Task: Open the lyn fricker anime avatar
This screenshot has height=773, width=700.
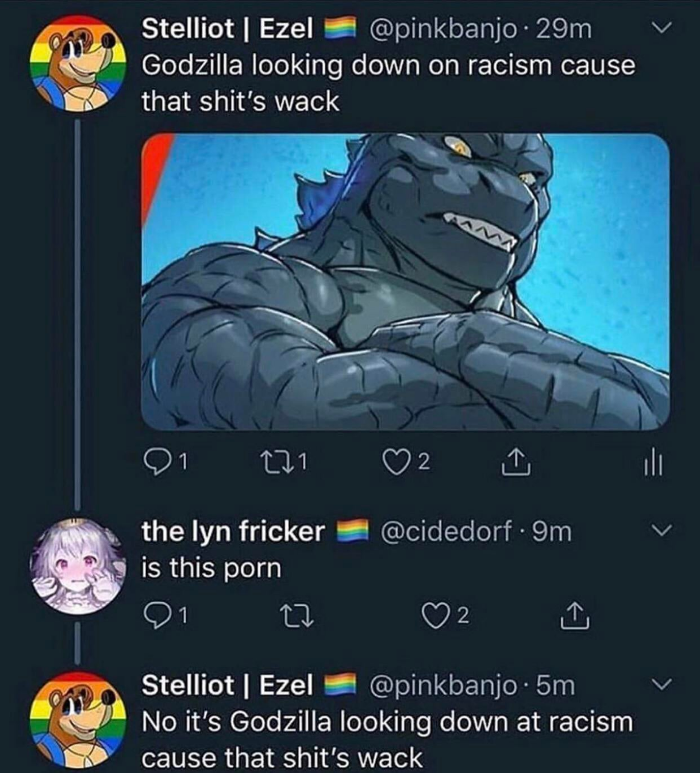Action: tap(78, 567)
